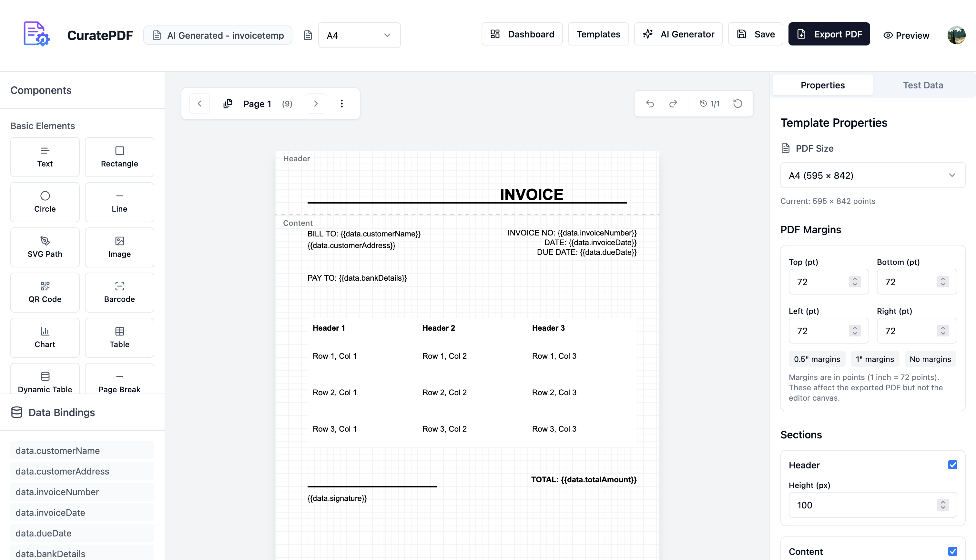Apply the 0.5" margins preset

click(816, 359)
